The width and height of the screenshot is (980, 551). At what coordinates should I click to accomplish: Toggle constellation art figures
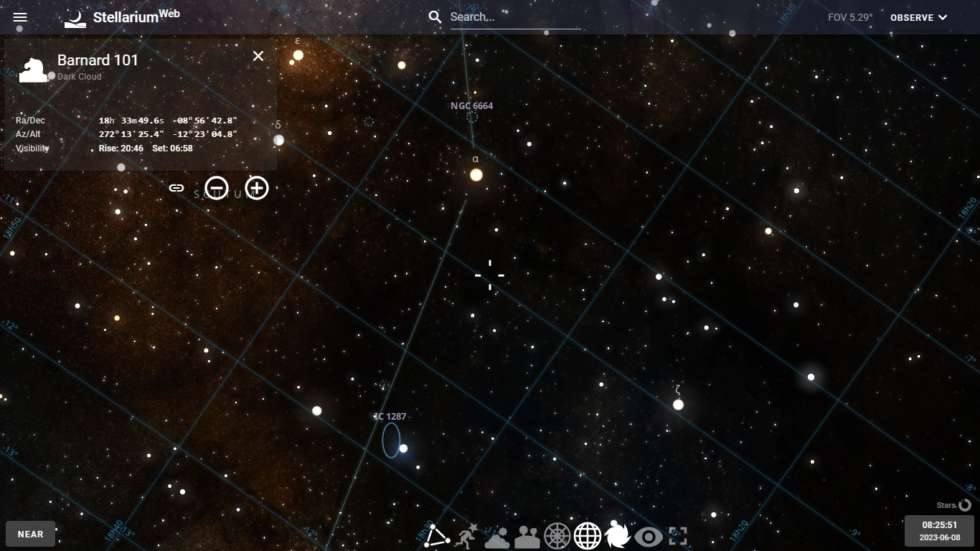(466, 536)
